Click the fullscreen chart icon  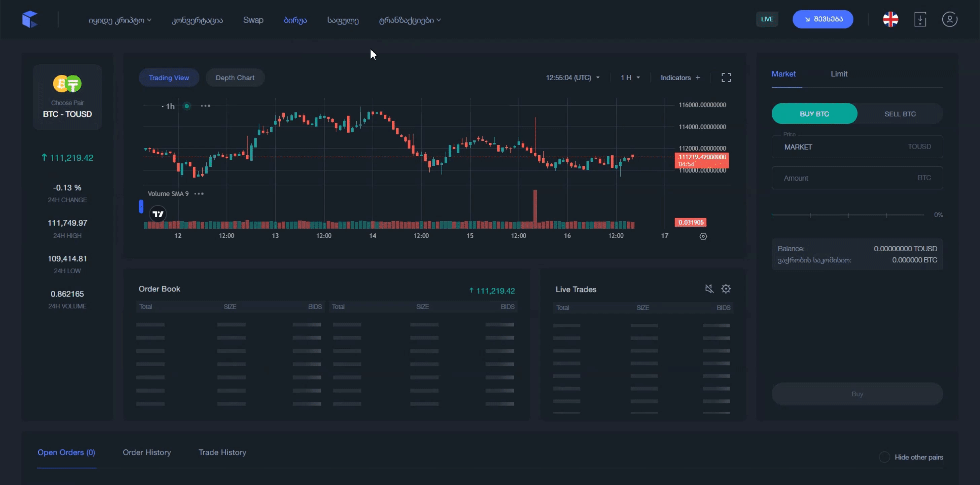[726, 78]
